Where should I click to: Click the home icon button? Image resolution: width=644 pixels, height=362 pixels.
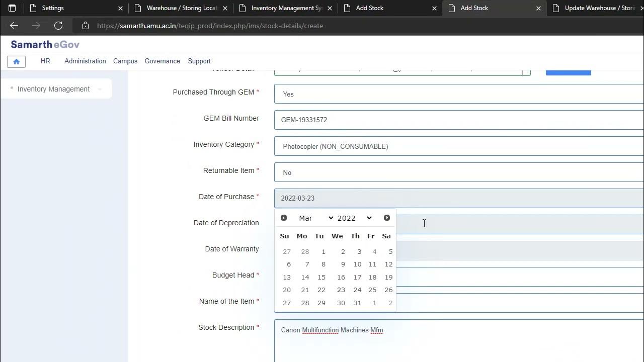pyautogui.click(x=16, y=61)
